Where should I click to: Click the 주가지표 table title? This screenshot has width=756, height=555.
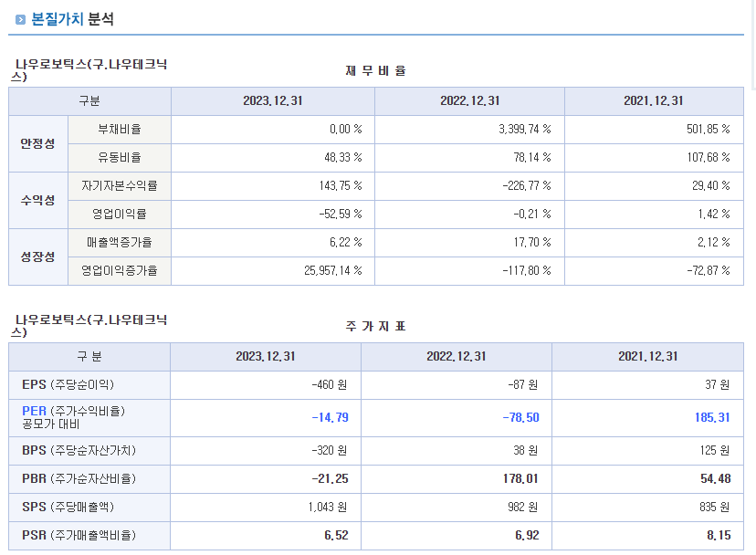point(375,327)
